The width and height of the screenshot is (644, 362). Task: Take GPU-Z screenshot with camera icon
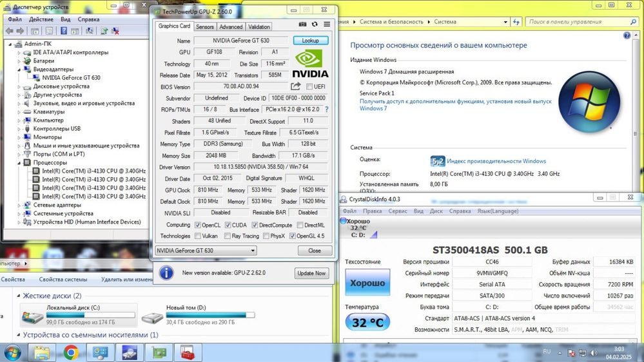tap(302, 24)
